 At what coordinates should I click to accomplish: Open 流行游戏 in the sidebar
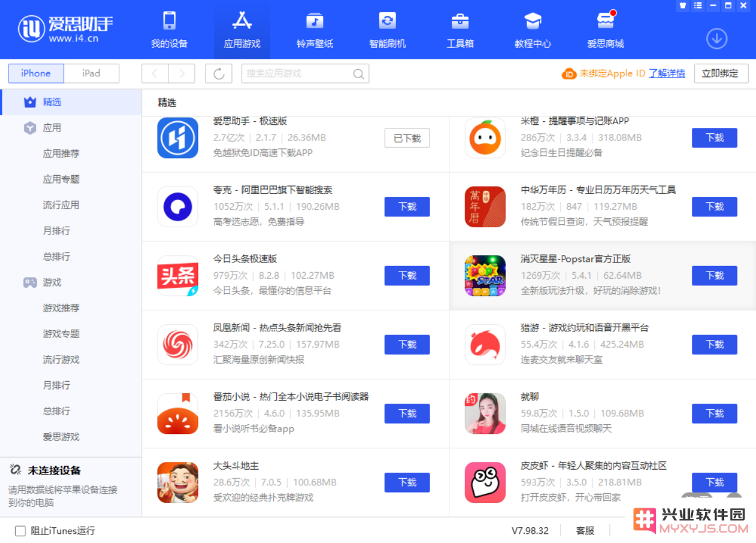61,360
